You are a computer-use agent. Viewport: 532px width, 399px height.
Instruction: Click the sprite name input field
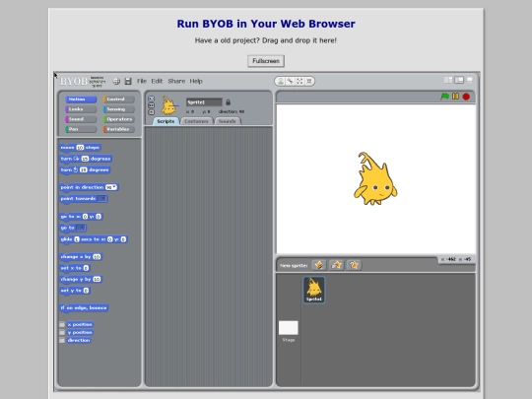click(204, 102)
